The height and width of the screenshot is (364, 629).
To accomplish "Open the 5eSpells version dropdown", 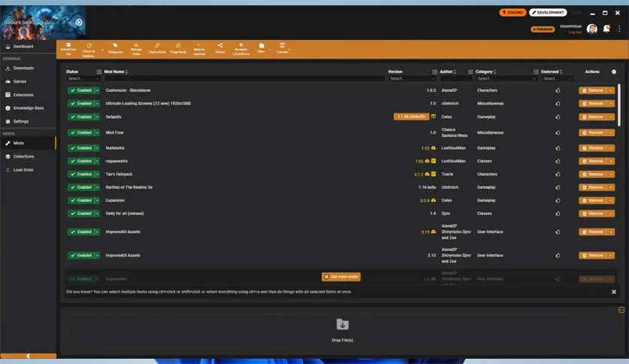I will tap(411, 117).
